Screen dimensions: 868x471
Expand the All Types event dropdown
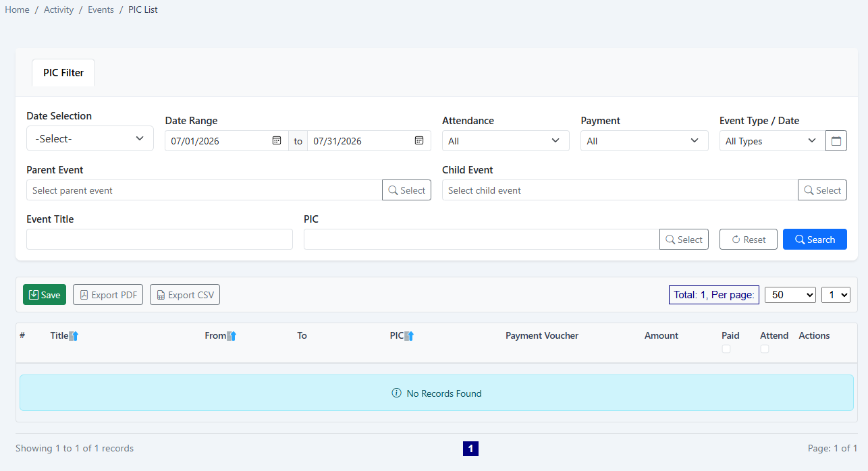(x=772, y=141)
